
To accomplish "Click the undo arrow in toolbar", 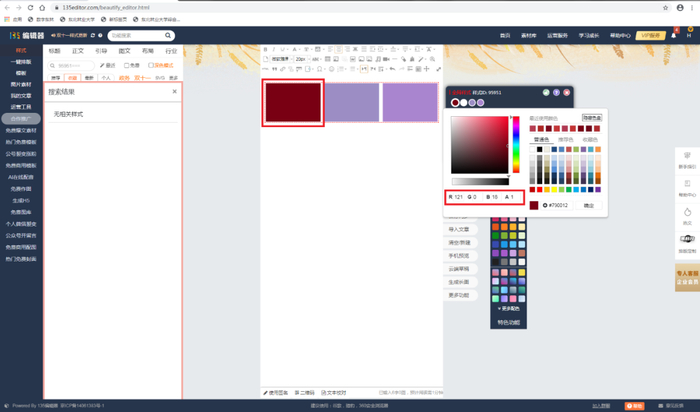I will [x=392, y=69].
